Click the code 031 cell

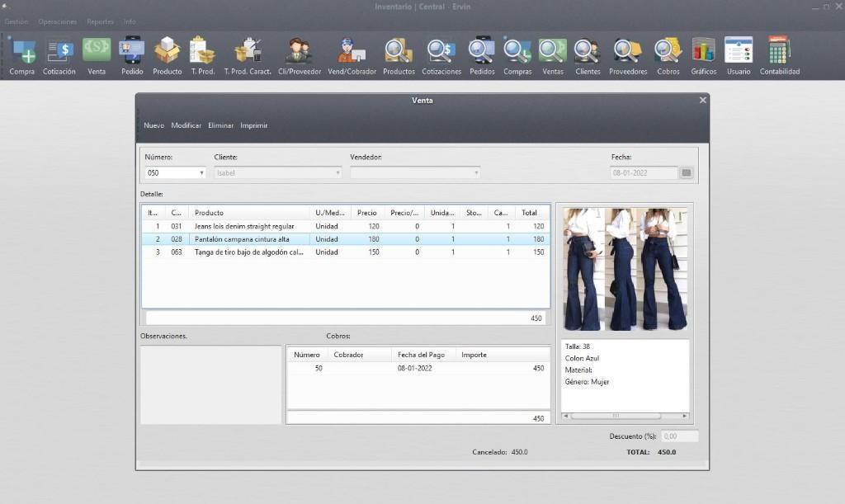tap(177, 226)
